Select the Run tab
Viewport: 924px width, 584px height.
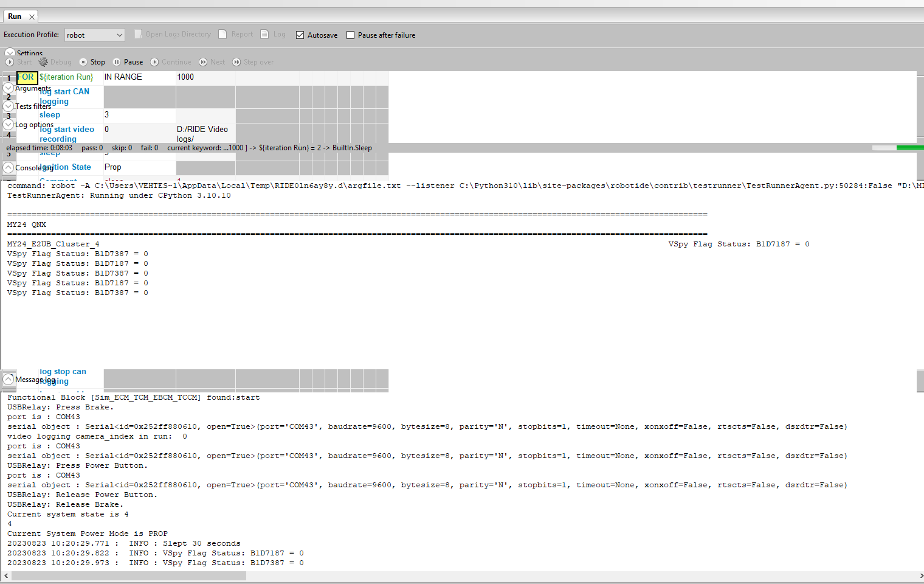13,16
